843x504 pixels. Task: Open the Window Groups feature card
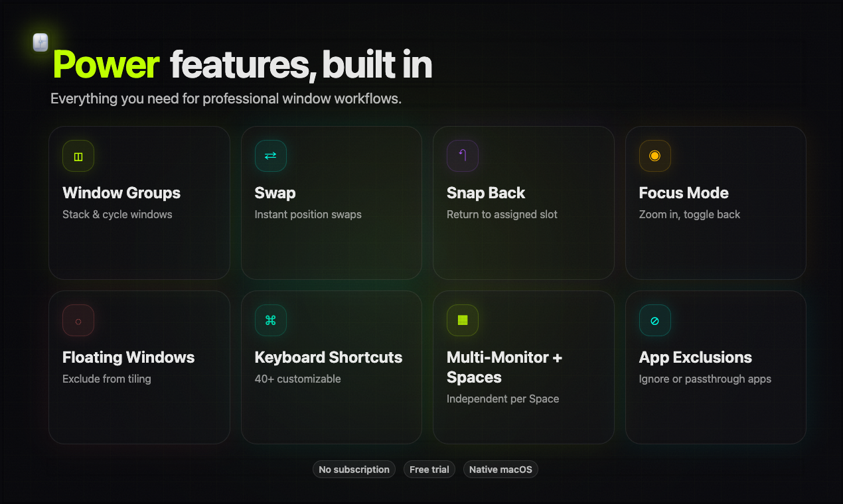(139, 202)
